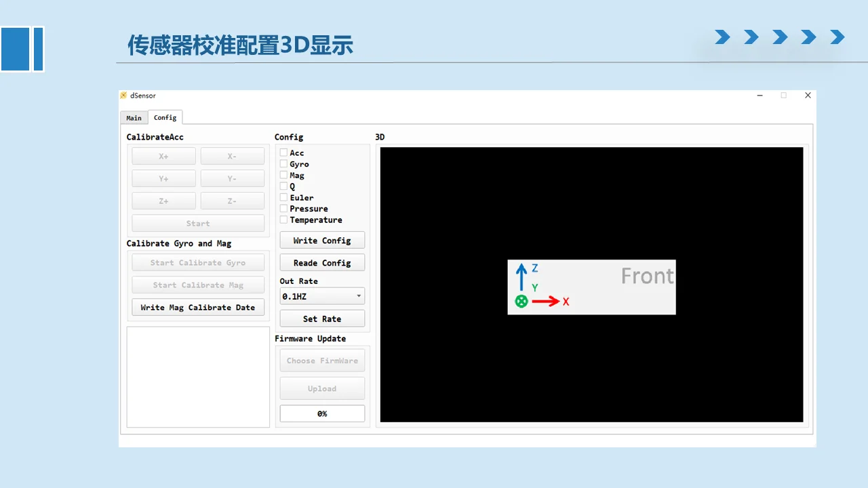
Task: Apply rate with Set Rate button
Action: pyautogui.click(x=322, y=319)
